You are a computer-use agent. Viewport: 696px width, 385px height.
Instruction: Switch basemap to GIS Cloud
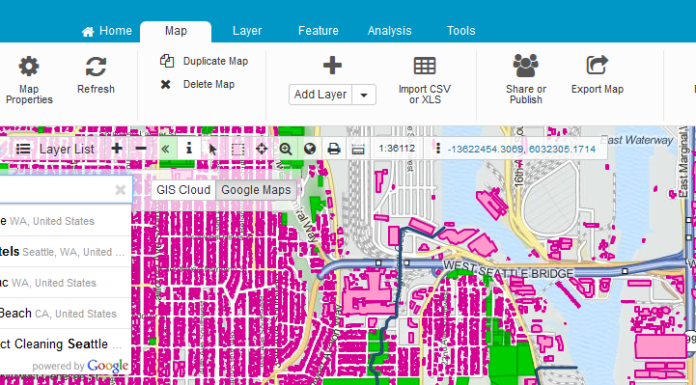click(183, 190)
